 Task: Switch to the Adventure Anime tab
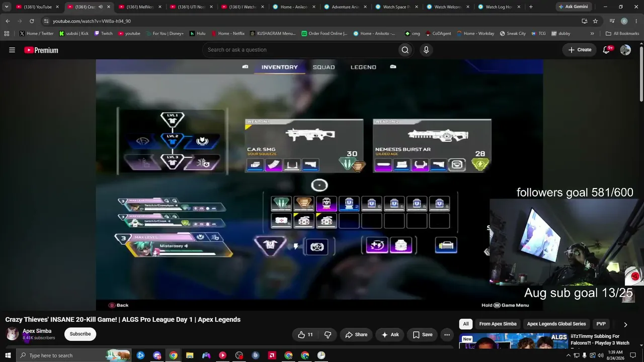click(x=346, y=7)
